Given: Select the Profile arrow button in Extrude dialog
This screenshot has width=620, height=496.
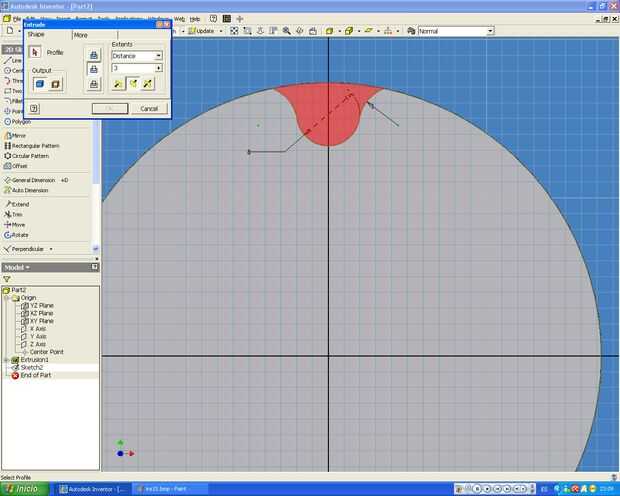Looking at the screenshot, I should pyautogui.click(x=35, y=52).
